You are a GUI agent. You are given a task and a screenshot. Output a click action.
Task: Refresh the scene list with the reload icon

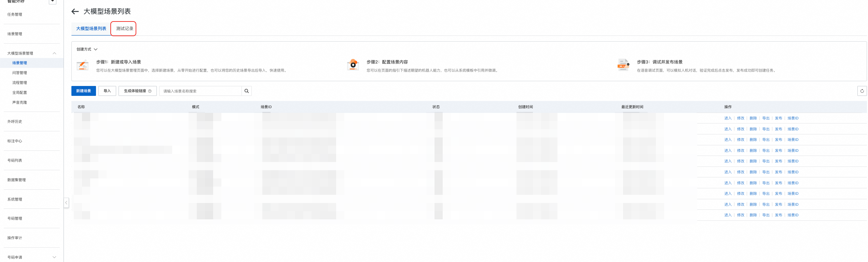click(862, 91)
